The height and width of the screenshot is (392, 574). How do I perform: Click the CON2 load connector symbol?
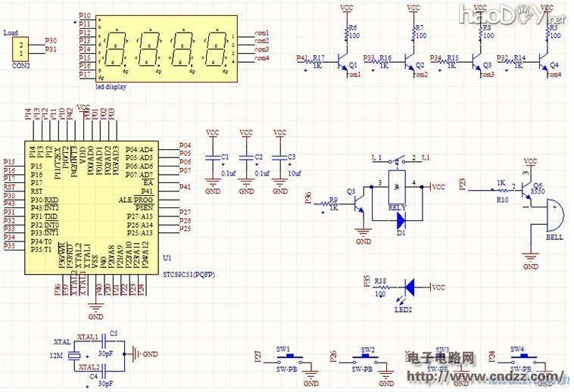click(21, 51)
